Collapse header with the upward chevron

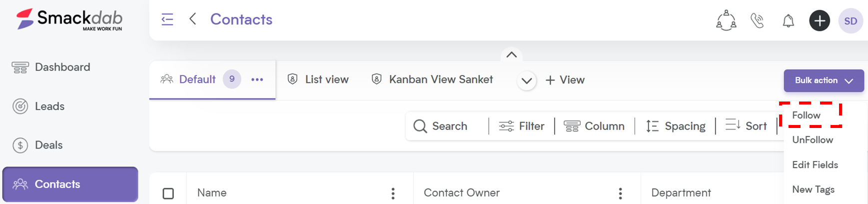tap(511, 54)
